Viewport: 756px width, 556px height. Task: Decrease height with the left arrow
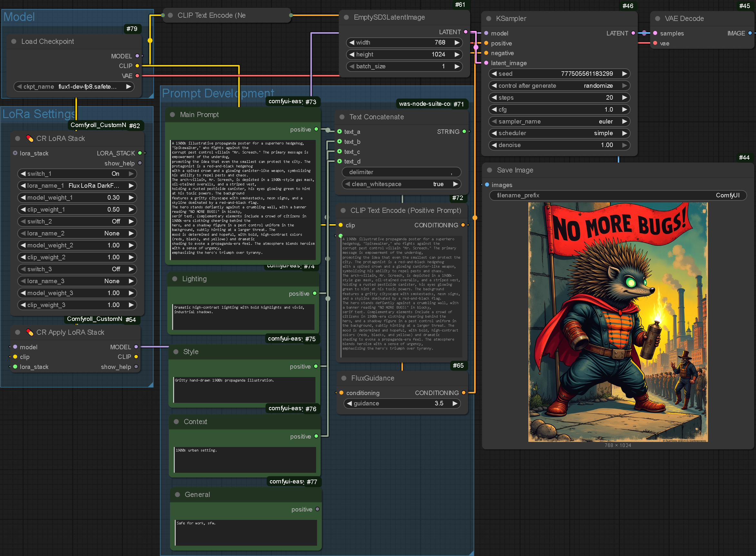tap(352, 55)
